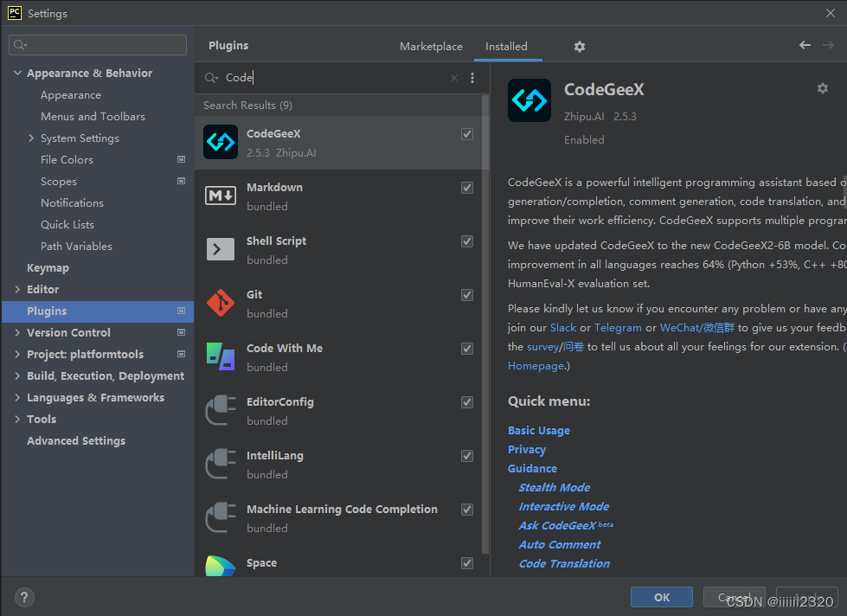Expand the Version Control section
Screen dimensions: 847x616
[x=18, y=332]
